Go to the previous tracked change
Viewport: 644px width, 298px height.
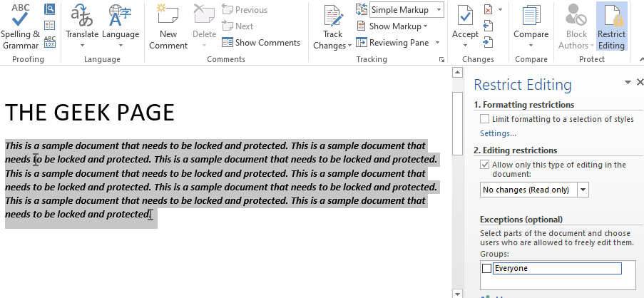(x=488, y=26)
